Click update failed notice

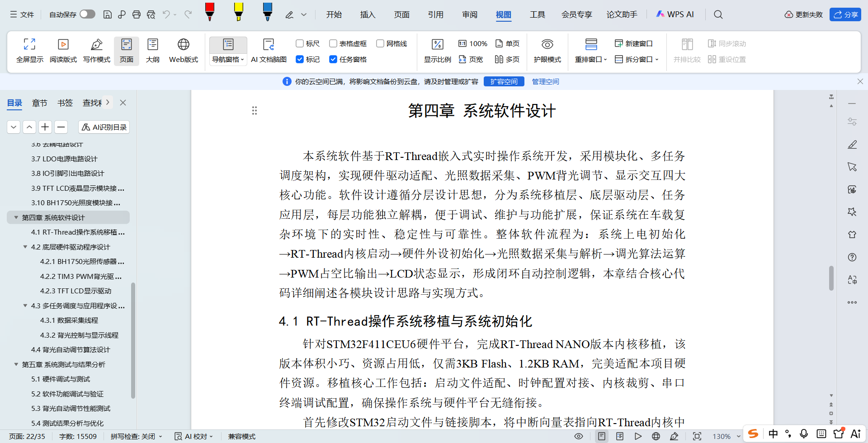[x=803, y=14]
